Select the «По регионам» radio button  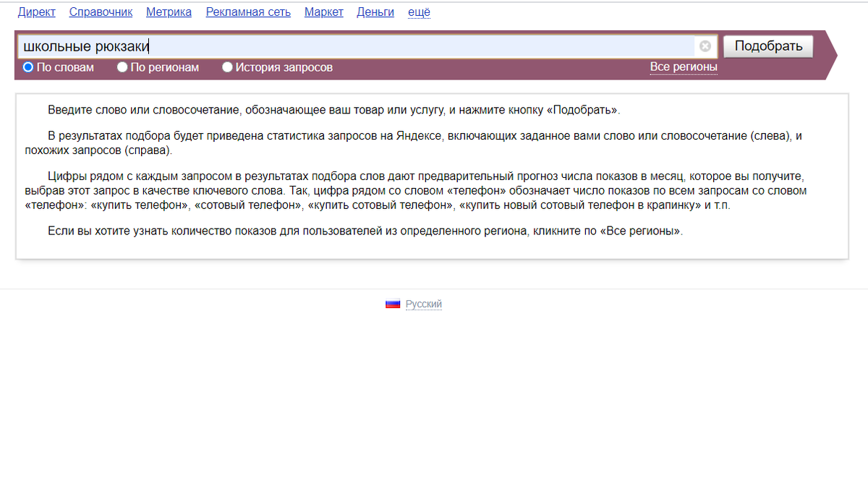pyautogui.click(x=122, y=67)
